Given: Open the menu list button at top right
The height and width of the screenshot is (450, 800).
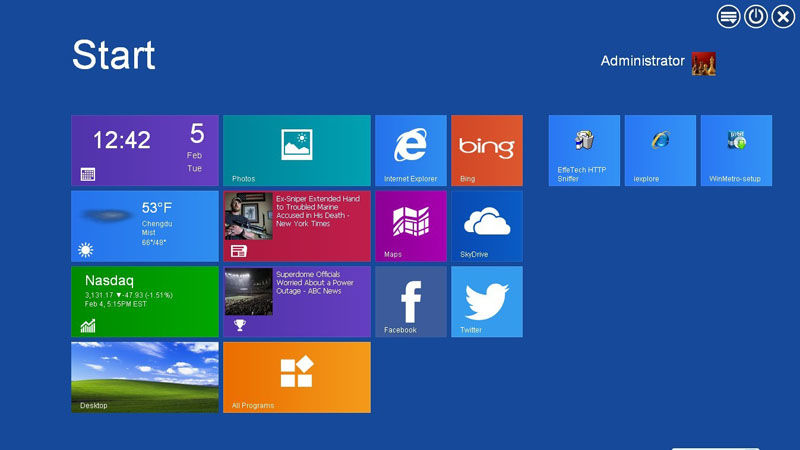Looking at the screenshot, I should coord(728,17).
